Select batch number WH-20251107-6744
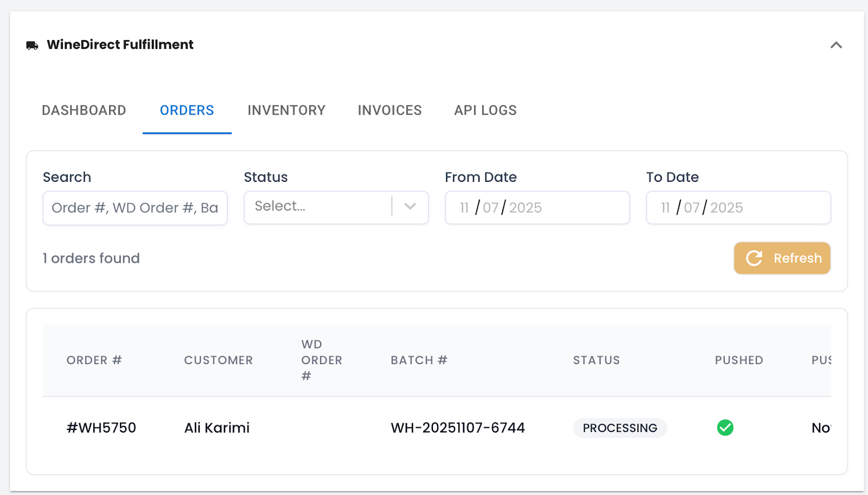868x495 pixels. 458,428
